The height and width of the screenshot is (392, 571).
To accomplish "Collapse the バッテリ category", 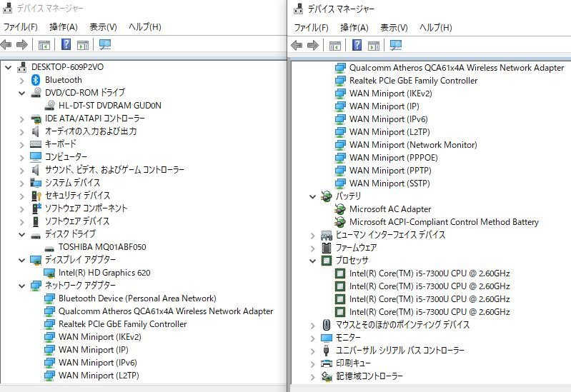I will click(312, 197).
